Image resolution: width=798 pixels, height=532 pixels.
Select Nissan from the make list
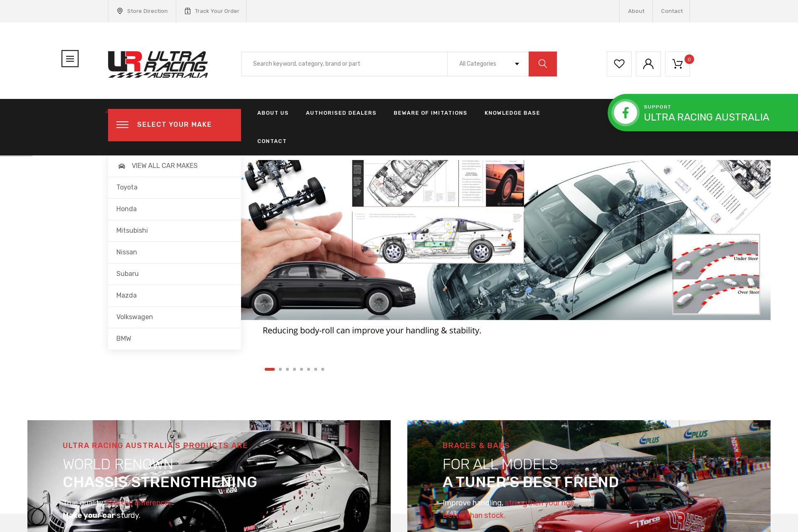tap(175, 252)
